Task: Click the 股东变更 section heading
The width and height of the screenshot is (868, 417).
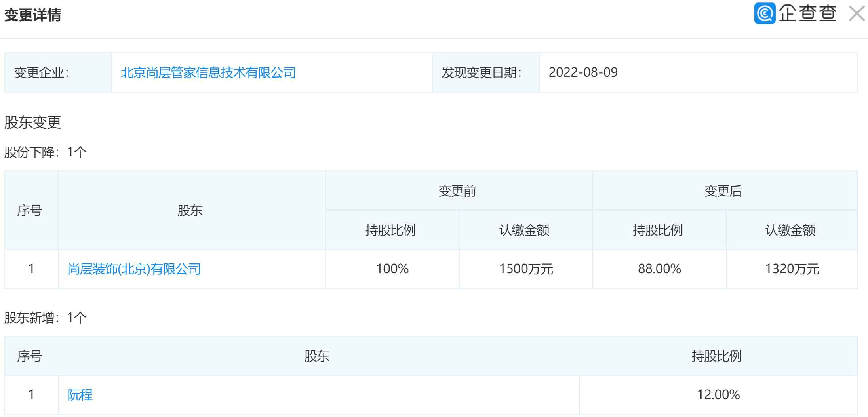Action: coord(32,122)
